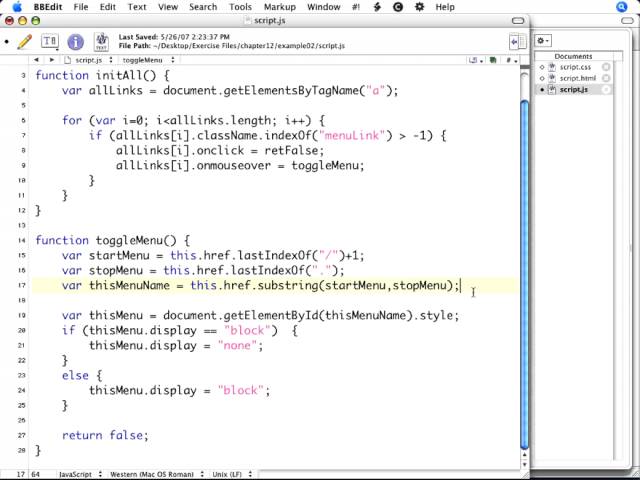The image size is (640, 480).
Task: Open the Help menu
Action: click(444, 7)
